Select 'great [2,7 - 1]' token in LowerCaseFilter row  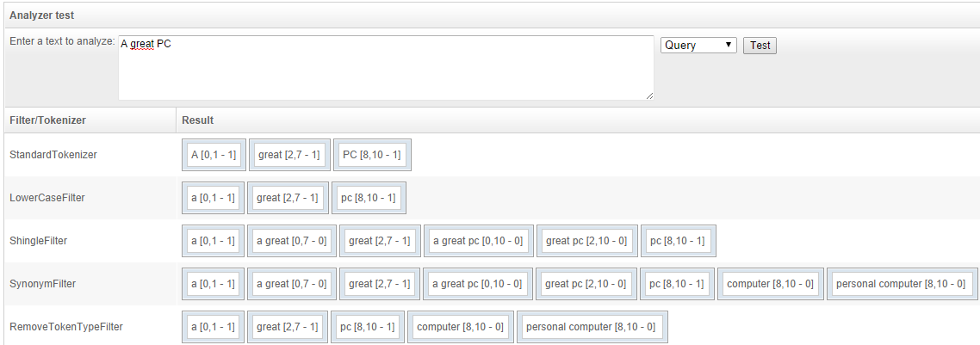point(288,198)
